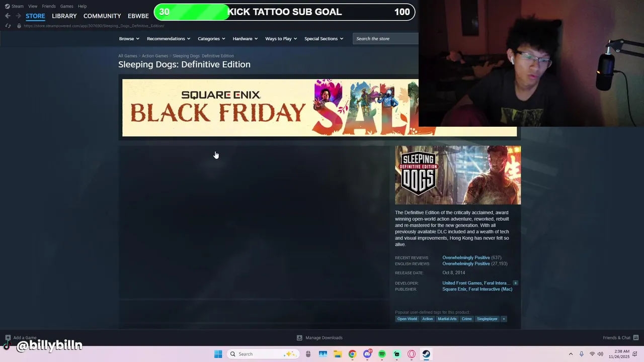Viewport: 644px width, 362px height.
Task: Show hidden system tray icons
Action: [571, 354]
